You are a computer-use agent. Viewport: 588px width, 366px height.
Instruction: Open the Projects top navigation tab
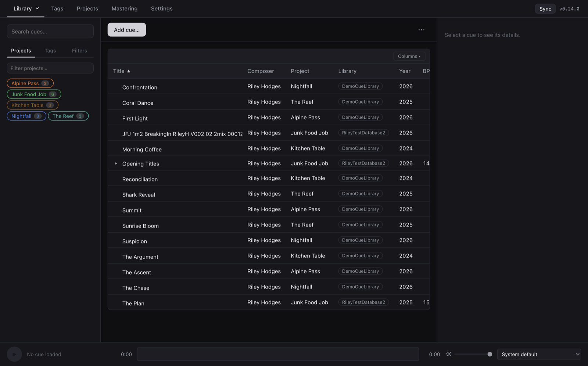(x=87, y=8)
